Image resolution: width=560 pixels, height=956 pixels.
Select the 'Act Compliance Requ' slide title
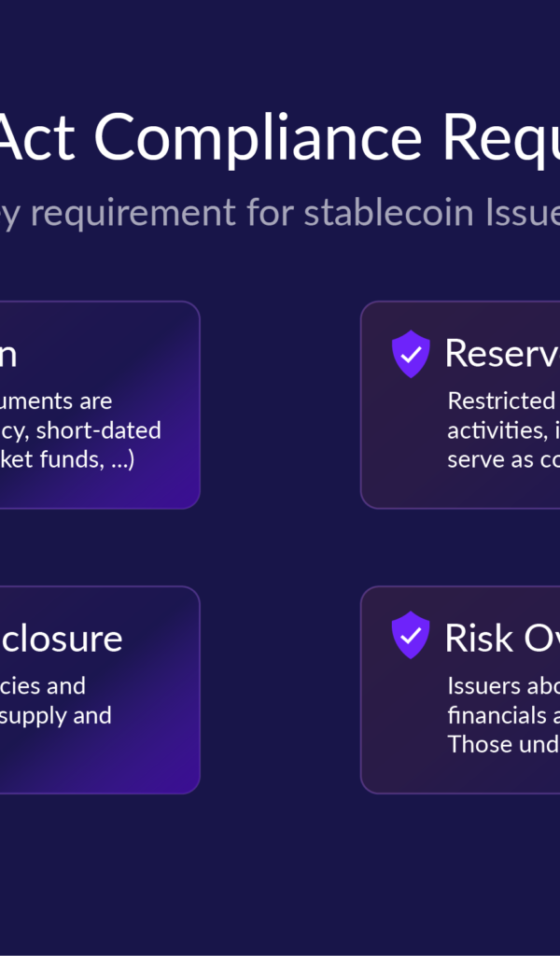(x=280, y=138)
